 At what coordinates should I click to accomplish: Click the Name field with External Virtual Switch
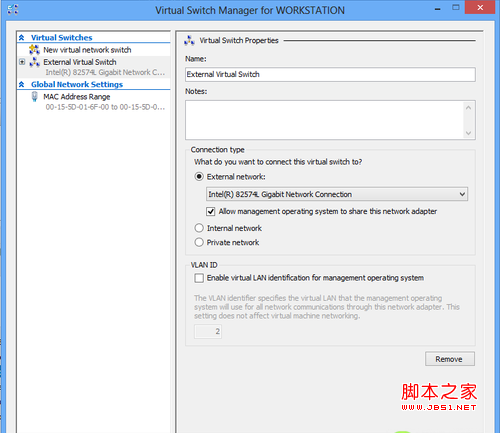(x=330, y=74)
